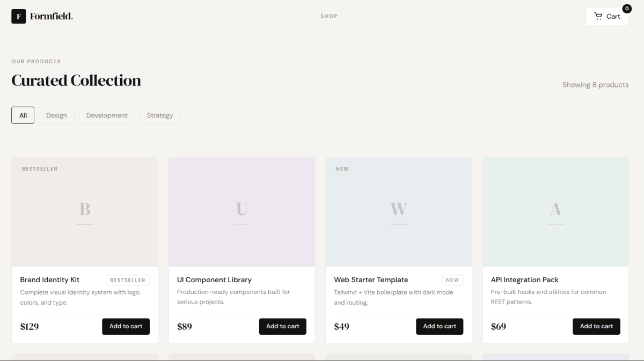The image size is (644, 361).
Task: Click the NEW label on the W image
Action: (342, 169)
